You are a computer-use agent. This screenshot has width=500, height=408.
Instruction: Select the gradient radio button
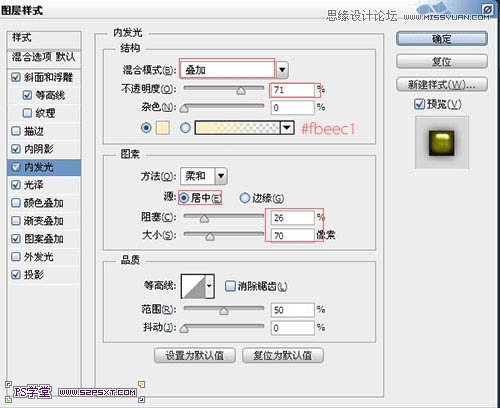[x=185, y=128]
